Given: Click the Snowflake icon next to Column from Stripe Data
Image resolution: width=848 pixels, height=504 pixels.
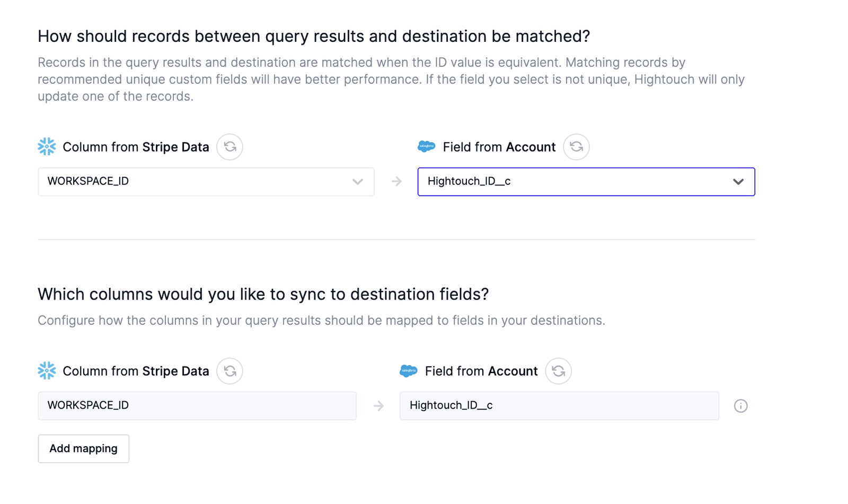Looking at the screenshot, I should [47, 147].
